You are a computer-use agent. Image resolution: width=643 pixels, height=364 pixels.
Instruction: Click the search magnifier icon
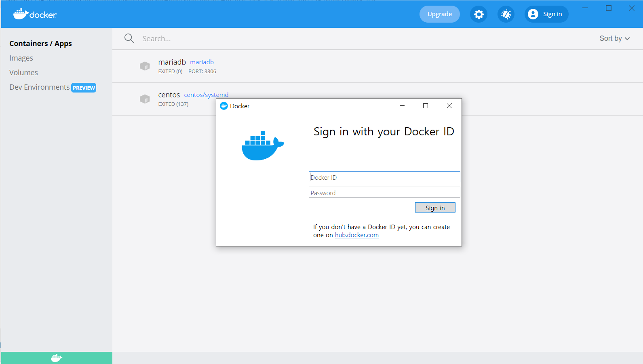click(x=129, y=38)
